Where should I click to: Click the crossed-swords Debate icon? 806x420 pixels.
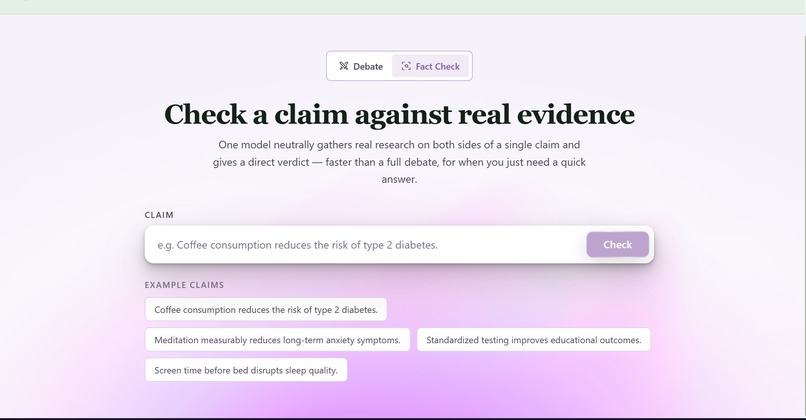[344, 66]
